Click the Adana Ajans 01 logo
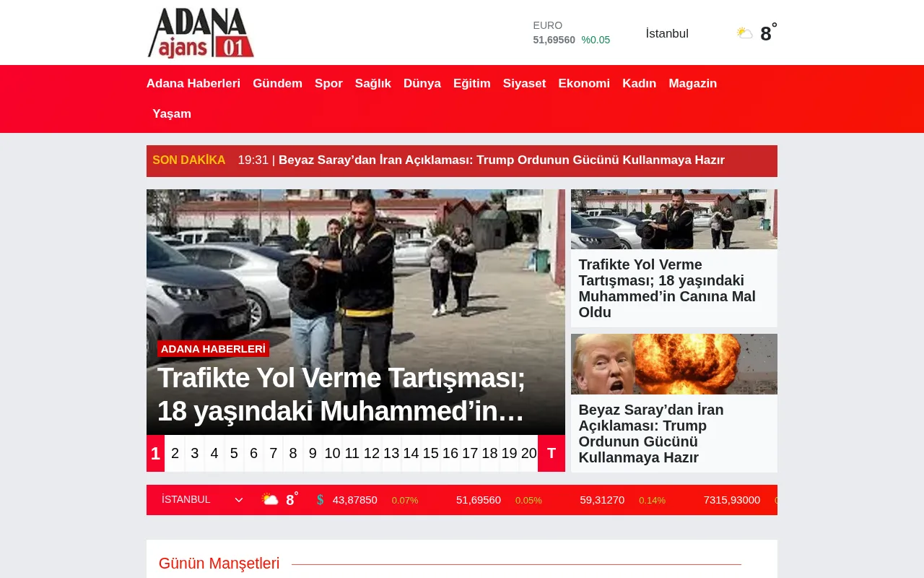The height and width of the screenshot is (578, 924). tap(201, 32)
